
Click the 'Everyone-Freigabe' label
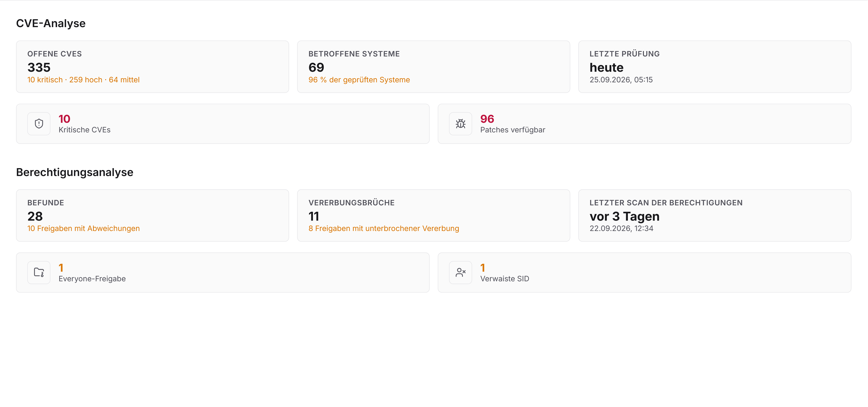pos(92,279)
